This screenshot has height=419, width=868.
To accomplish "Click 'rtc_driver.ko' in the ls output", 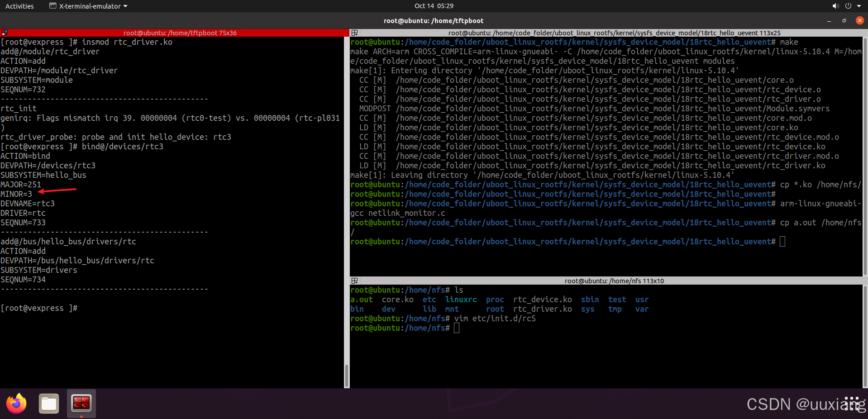I will click(543, 309).
